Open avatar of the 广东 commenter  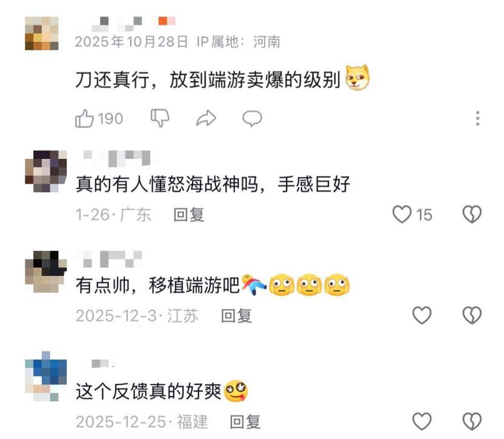45,171
